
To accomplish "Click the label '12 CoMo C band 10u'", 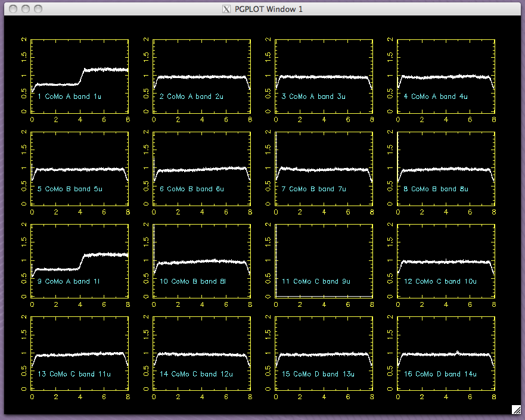I will (438, 282).
